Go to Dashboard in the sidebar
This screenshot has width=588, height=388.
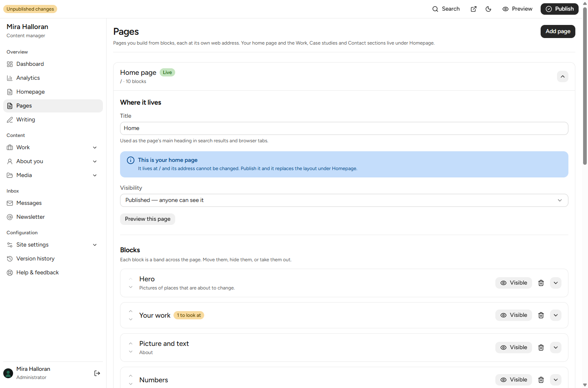[53, 64]
